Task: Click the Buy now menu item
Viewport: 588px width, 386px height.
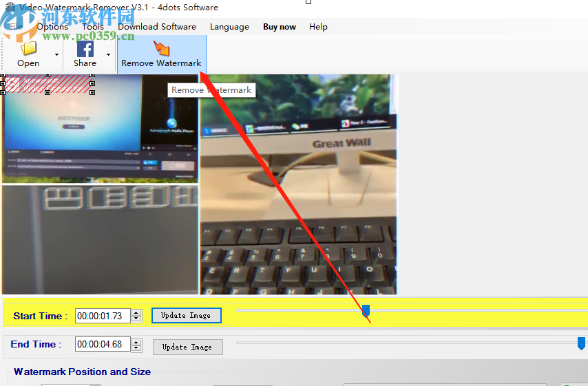Action: pyautogui.click(x=280, y=27)
